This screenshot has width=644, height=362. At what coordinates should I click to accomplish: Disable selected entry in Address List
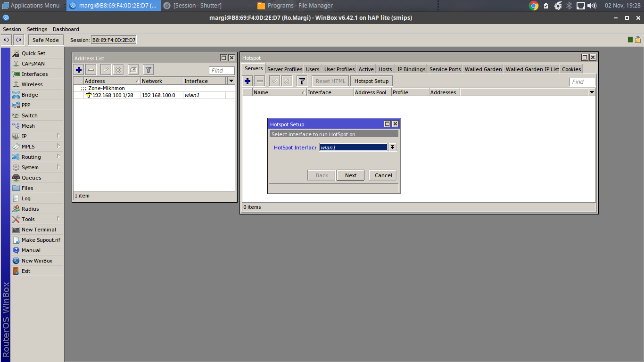point(118,70)
